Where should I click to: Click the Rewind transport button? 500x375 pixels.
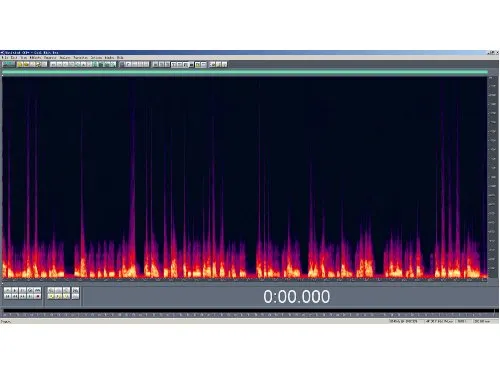pyautogui.click(x=15, y=296)
